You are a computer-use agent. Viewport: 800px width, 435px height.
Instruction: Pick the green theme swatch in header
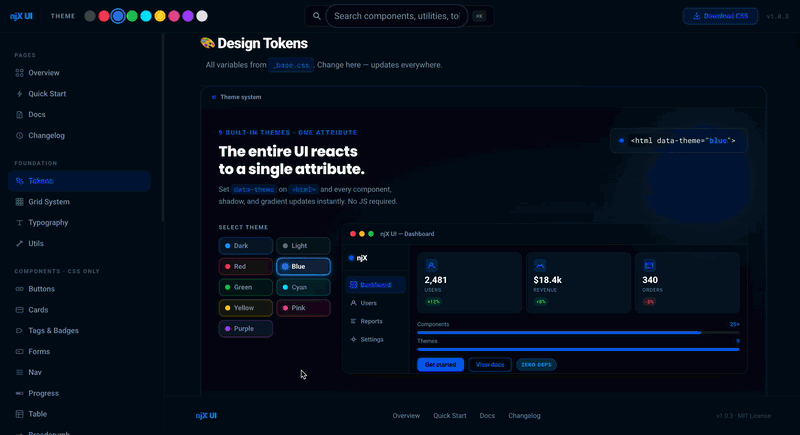click(x=132, y=16)
